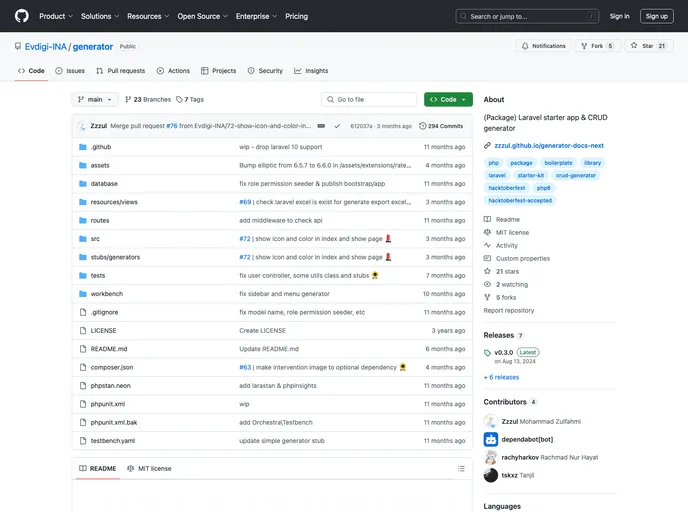This screenshot has height=512, width=688.
Task: Open the Projects tab
Action: point(219,71)
